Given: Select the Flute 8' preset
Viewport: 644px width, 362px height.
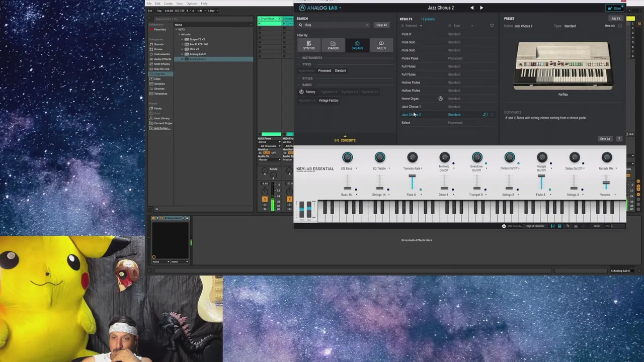Looking at the screenshot, I should click(448, 34).
